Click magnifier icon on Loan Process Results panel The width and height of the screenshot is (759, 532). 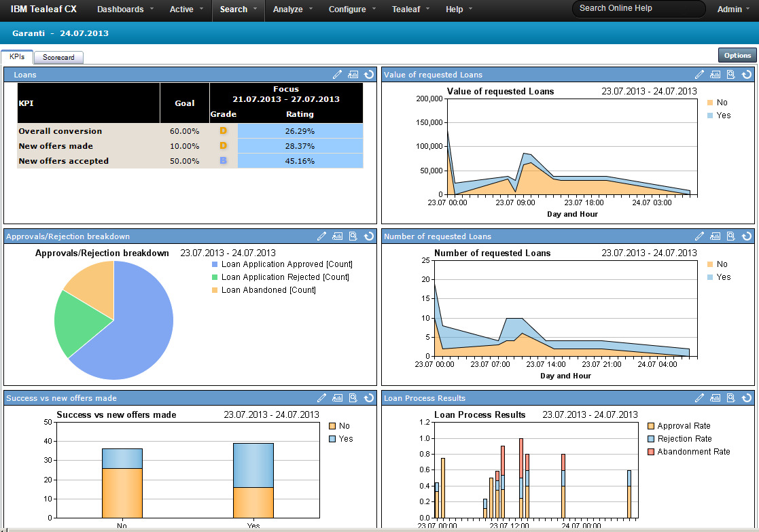point(731,398)
